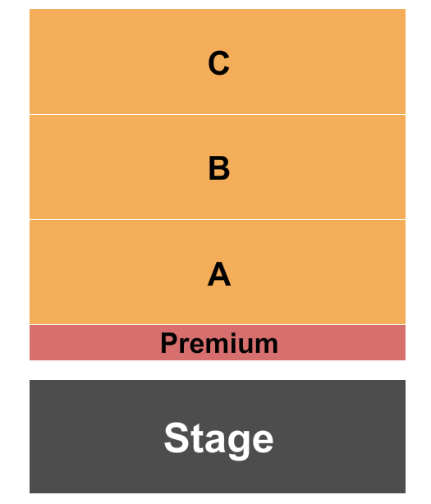Click the border between A and Premium
Viewport: 431px width, 504px height.
click(218, 324)
